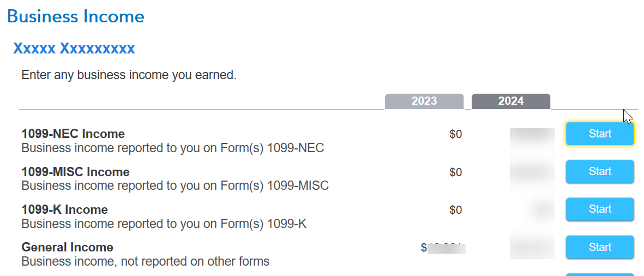Click the partially visible button below General Income
The image size is (644, 276).
[600, 274]
